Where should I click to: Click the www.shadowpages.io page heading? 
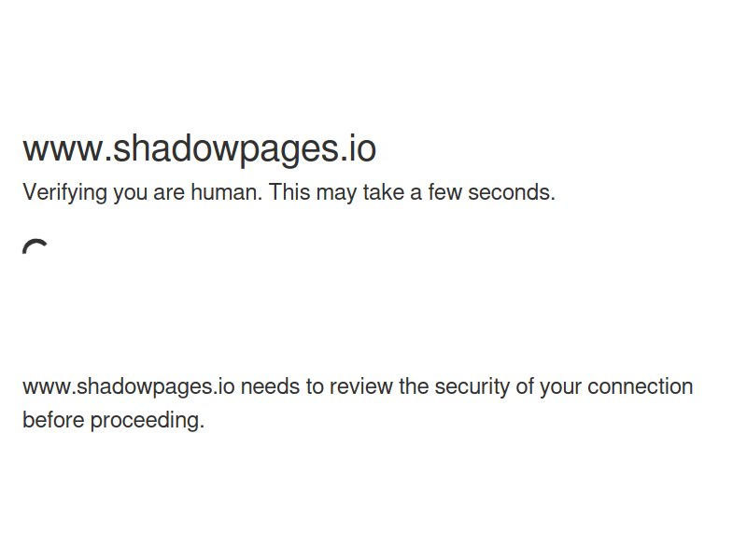click(x=200, y=148)
